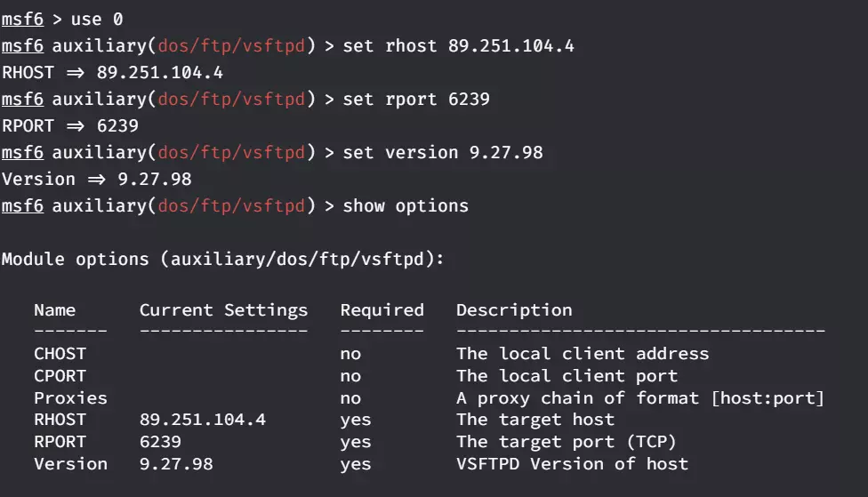Screen dimensions: 868x497
Task: Click the 89.251.104.4 value in the options table
Action: tap(202, 420)
